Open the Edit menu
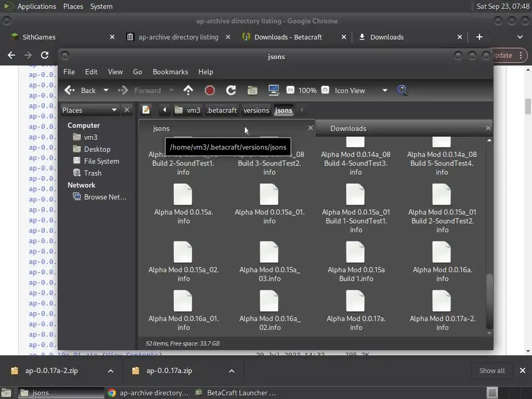The height and width of the screenshot is (399, 532). point(91,72)
